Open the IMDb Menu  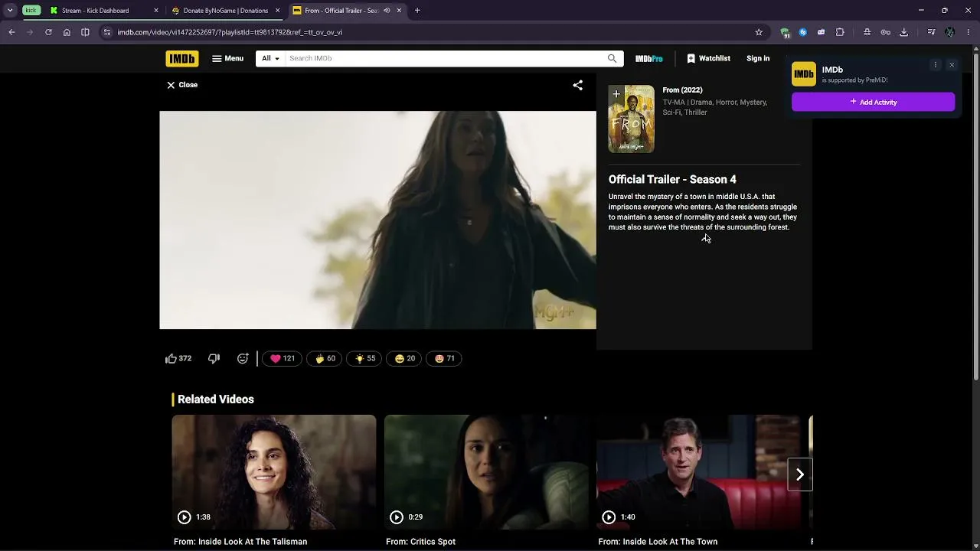[x=227, y=58]
